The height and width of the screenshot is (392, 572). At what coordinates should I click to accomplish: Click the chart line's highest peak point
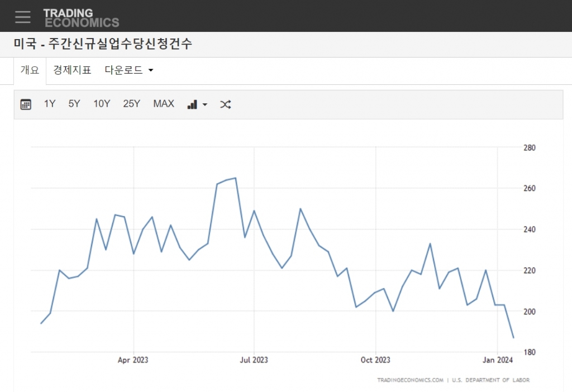pyautogui.click(x=235, y=178)
